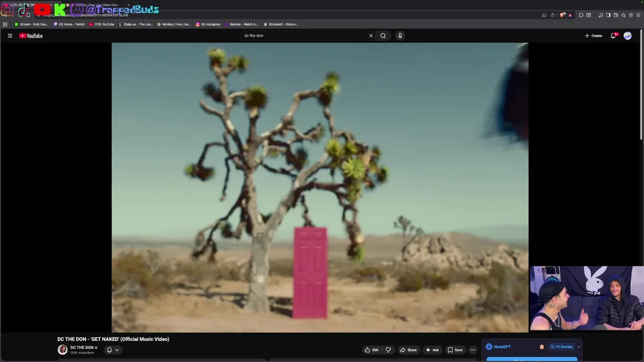Open browser extensions puzzle icon

(x=581, y=15)
